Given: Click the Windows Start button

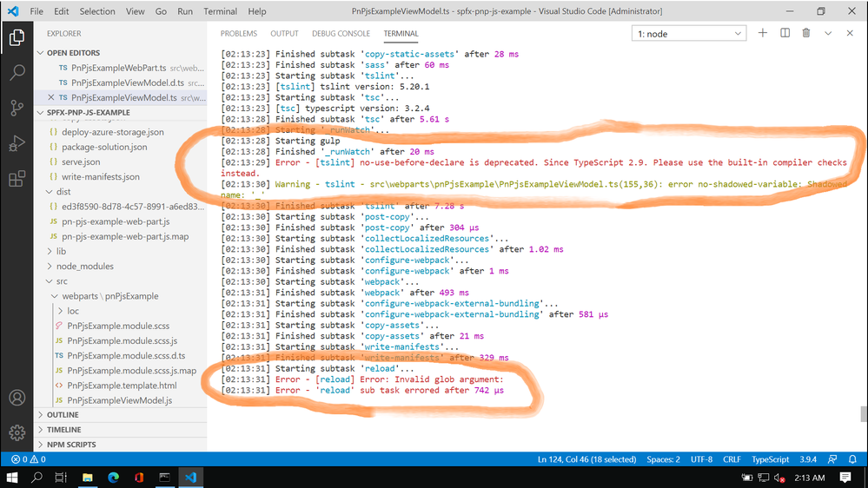Looking at the screenshot, I should (x=11, y=478).
